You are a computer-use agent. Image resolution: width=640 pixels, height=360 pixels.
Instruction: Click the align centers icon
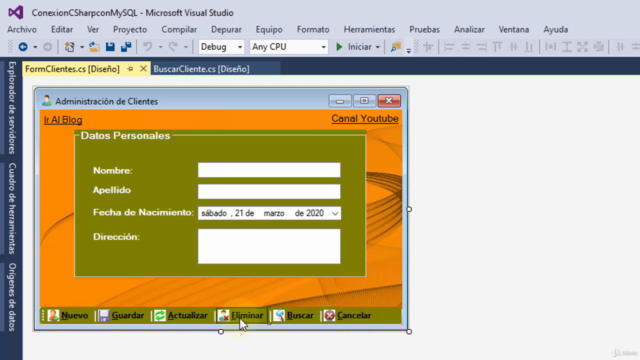click(x=465, y=47)
